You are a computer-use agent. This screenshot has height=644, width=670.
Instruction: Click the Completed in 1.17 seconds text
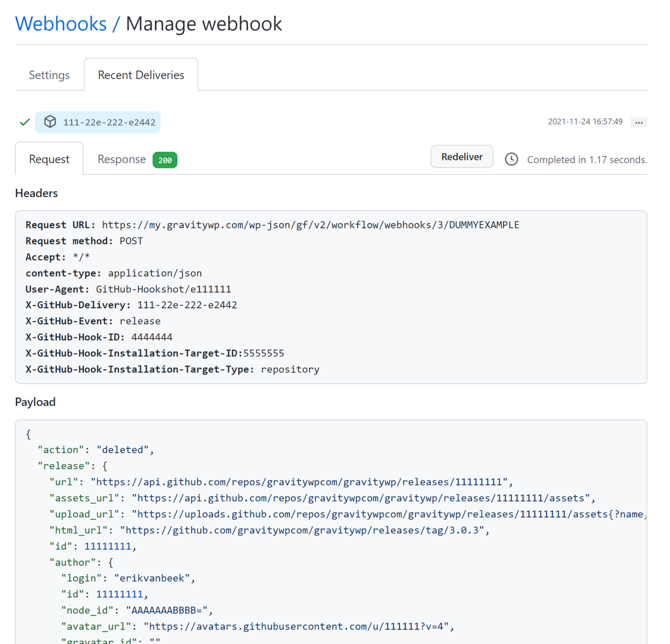(x=587, y=160)
